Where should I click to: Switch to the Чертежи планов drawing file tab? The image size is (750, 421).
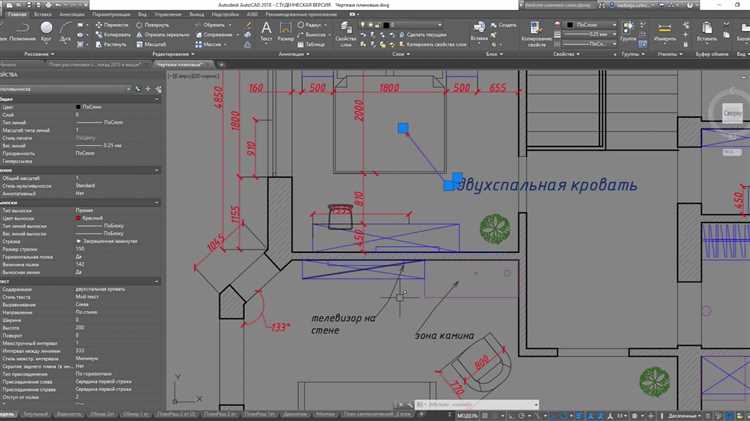click(x=180, y=64)
